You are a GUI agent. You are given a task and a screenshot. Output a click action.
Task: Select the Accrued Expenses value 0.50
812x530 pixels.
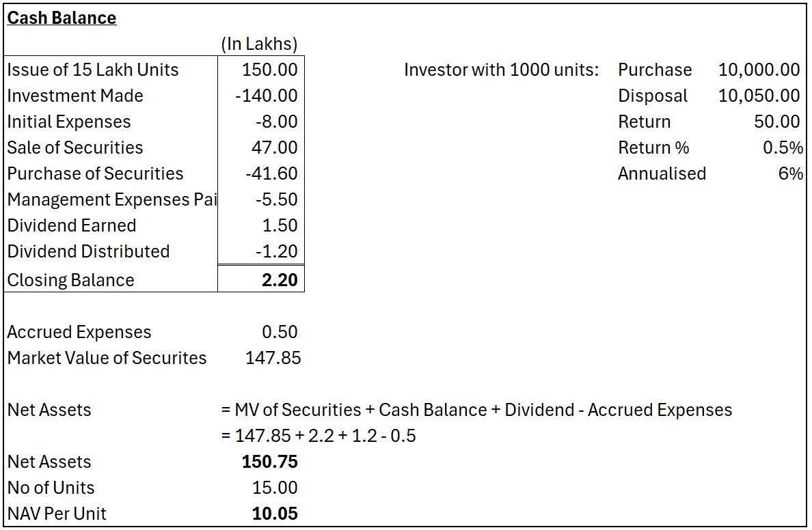point(280,332)
